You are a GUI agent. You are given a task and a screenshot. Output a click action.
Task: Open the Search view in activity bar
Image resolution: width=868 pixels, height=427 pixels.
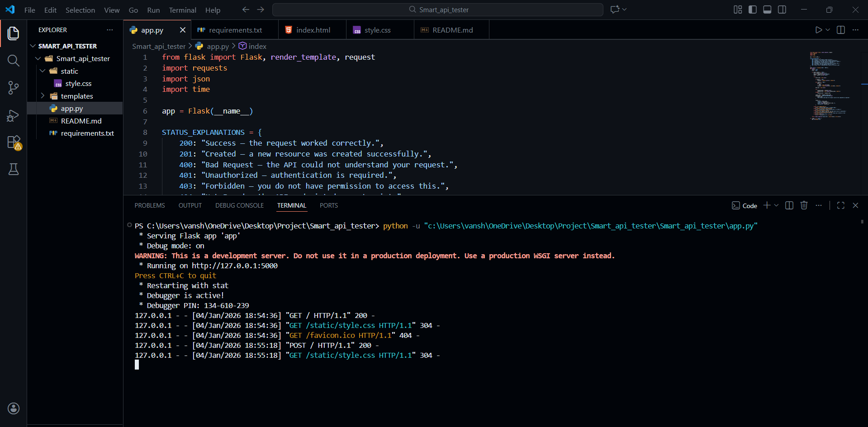[x=14, y=61]
